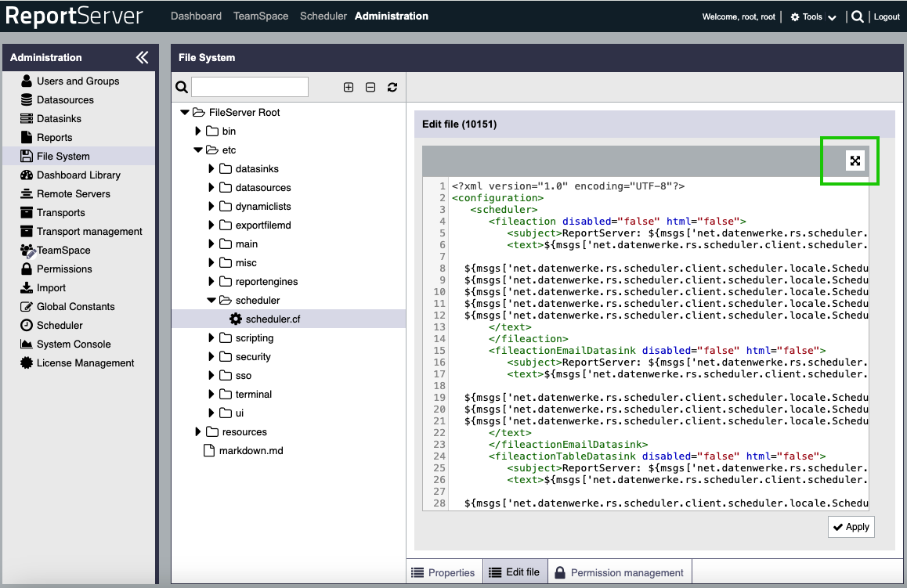Focus the file tree search field
Viewport: 907px width, 588px height.
click(x=250, y=88)
